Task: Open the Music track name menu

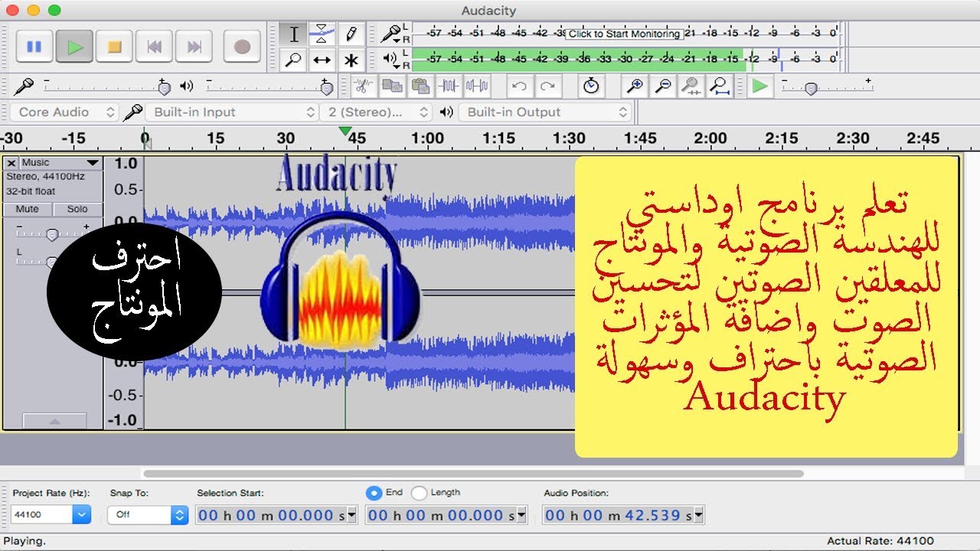Action: (60, 163)
